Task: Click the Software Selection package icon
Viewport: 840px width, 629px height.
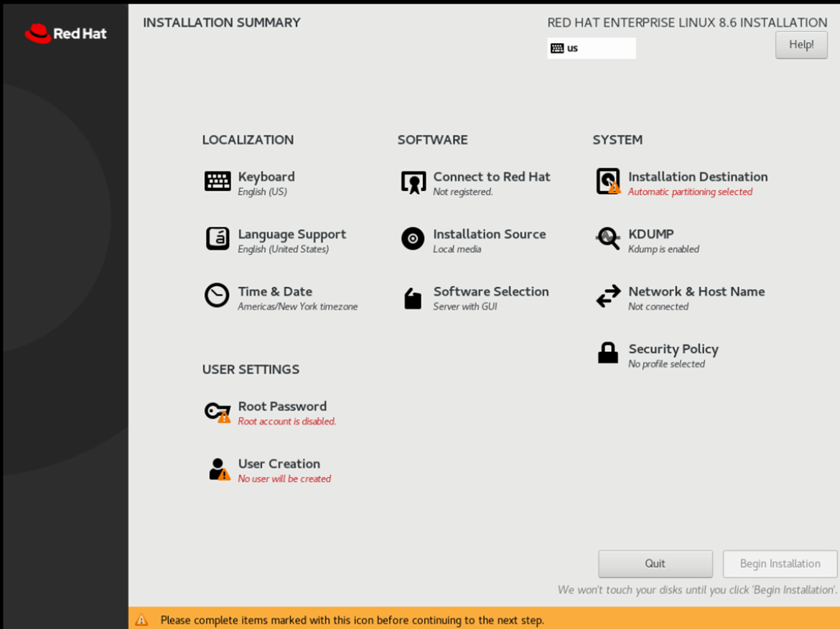Action: tap(413, 299)
